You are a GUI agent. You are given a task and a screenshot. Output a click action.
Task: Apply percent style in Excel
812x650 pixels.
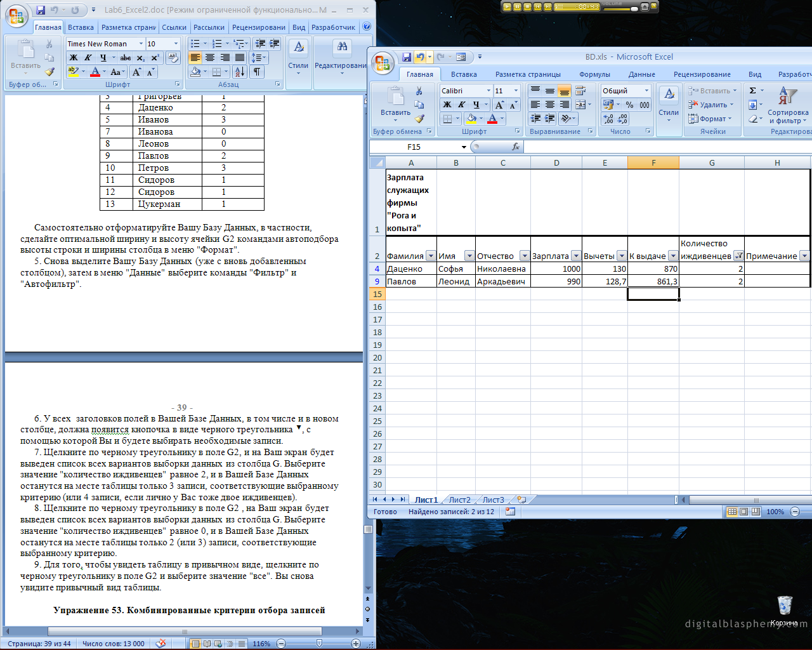coord(629,105)
